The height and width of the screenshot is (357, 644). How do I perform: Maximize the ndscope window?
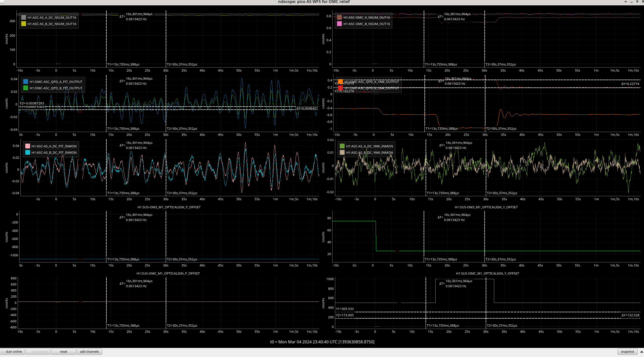637,2
